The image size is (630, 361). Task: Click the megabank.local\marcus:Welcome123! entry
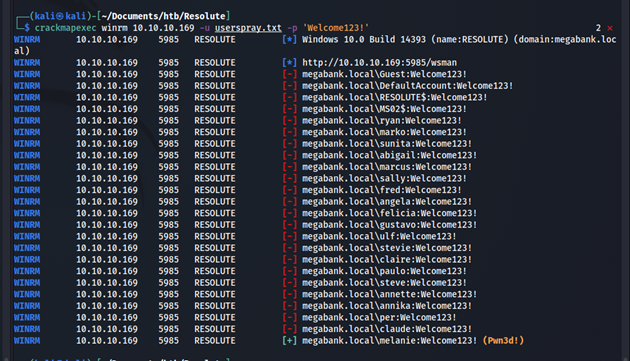click(x=387, y=167)
